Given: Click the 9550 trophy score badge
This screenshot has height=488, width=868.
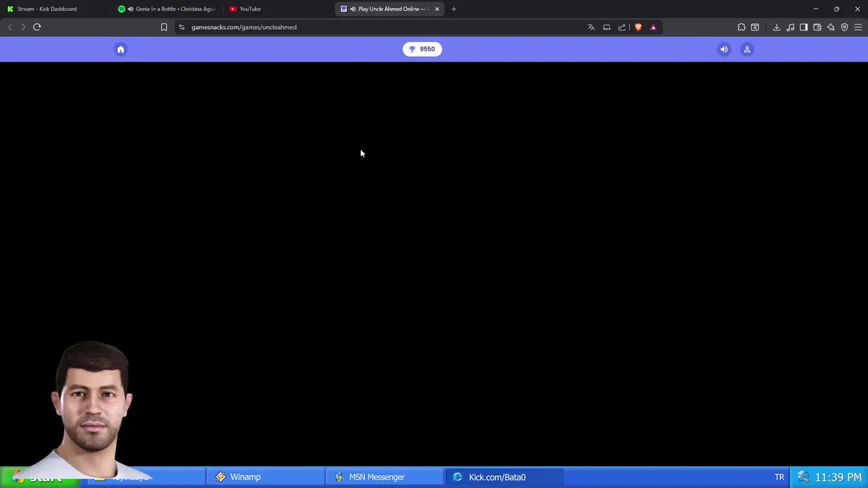Looking at the screenshot, I should pyautogui.click(x=422, y=49).
